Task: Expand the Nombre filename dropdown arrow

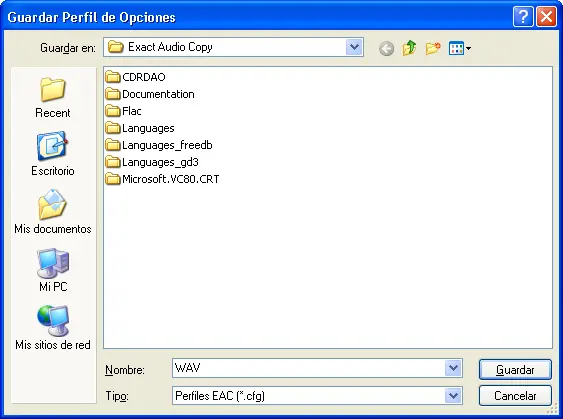Action: pyautogui.click(x=453, y=368)
